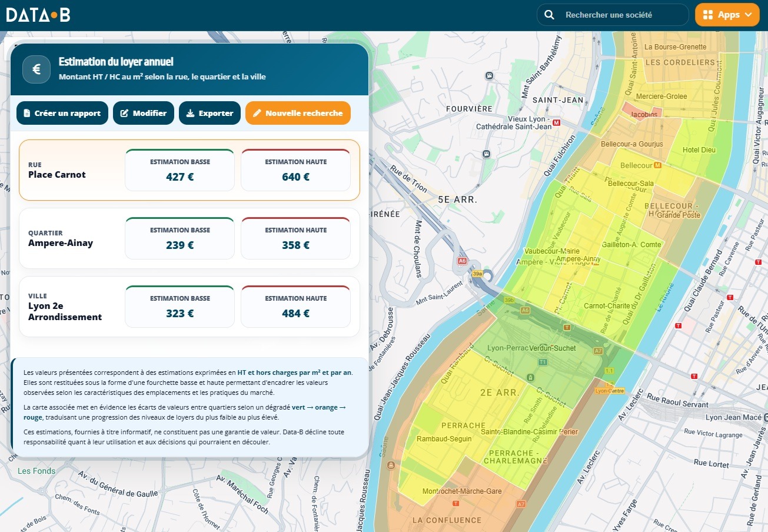This screenshot has width=768, height=532.
Task: Click the Lyon-Centre station label on map
Action: tap(610, 391)
